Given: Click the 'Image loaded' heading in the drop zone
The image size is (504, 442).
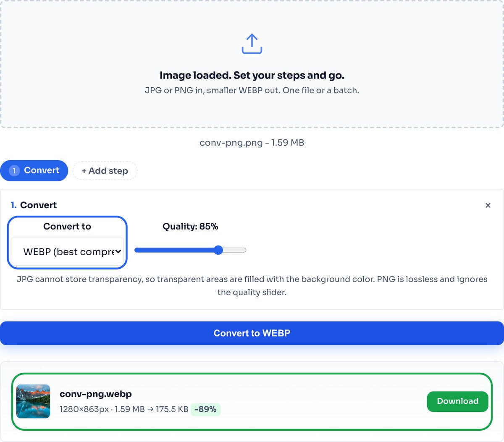Looking at the screenshot, I should 252,76.
